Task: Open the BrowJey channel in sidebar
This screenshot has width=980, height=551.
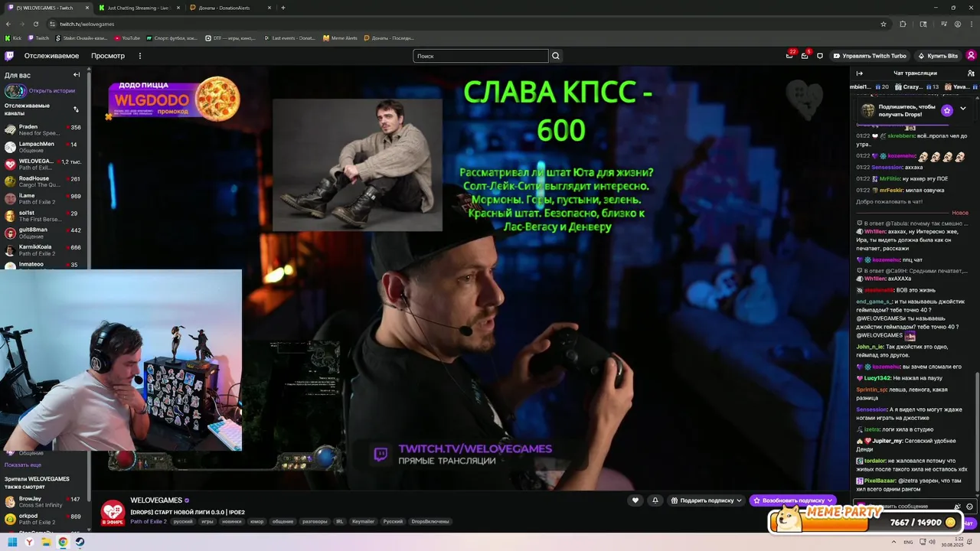Action: pyautogui.click(x=43, y=501)
